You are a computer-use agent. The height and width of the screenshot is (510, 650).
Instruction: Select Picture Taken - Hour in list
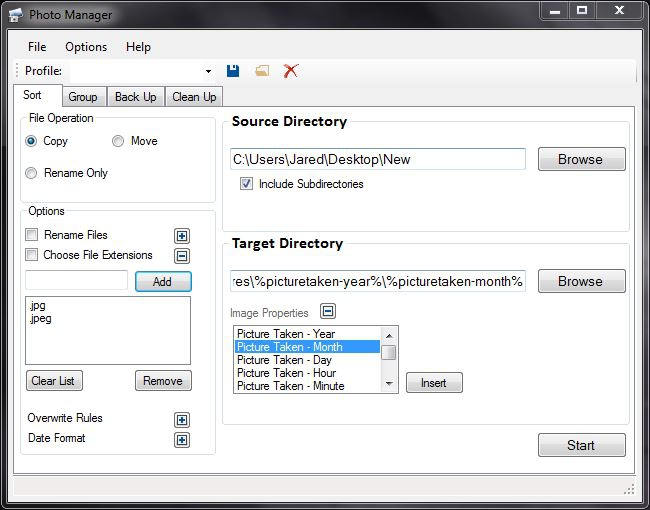(x=307, y=373)
